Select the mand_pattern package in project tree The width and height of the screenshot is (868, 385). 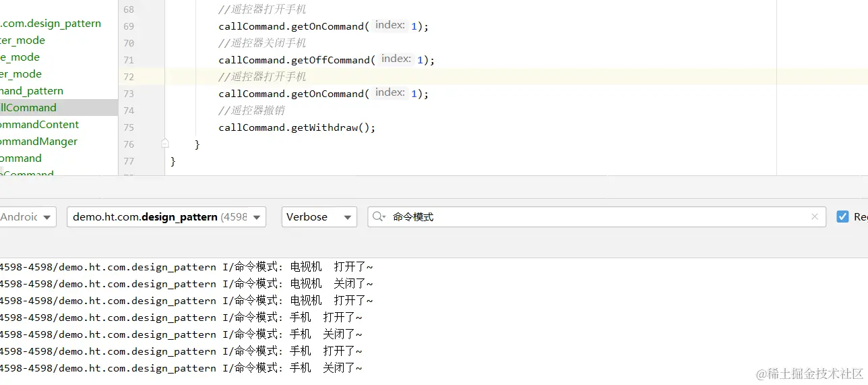click(32, 91)
